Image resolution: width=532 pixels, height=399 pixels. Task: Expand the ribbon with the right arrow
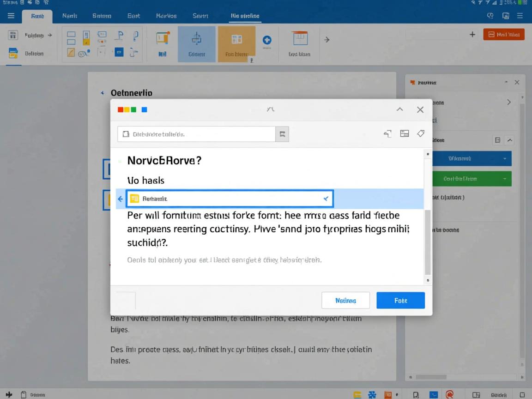[326, 40]
